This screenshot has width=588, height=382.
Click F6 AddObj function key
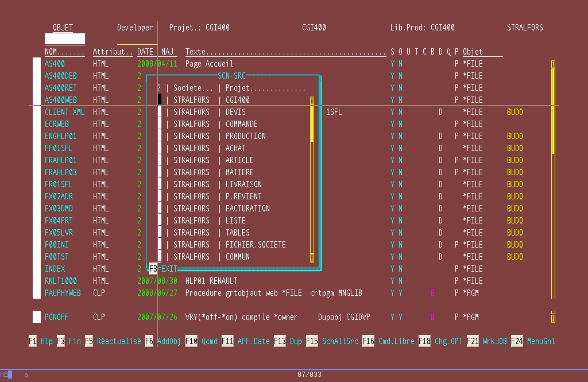click(163, 341)
